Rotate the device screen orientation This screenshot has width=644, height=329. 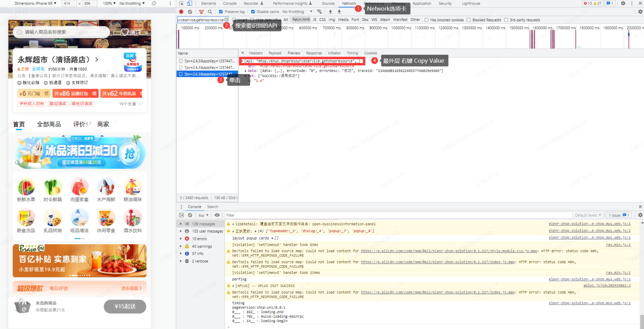tap(154, 3)
